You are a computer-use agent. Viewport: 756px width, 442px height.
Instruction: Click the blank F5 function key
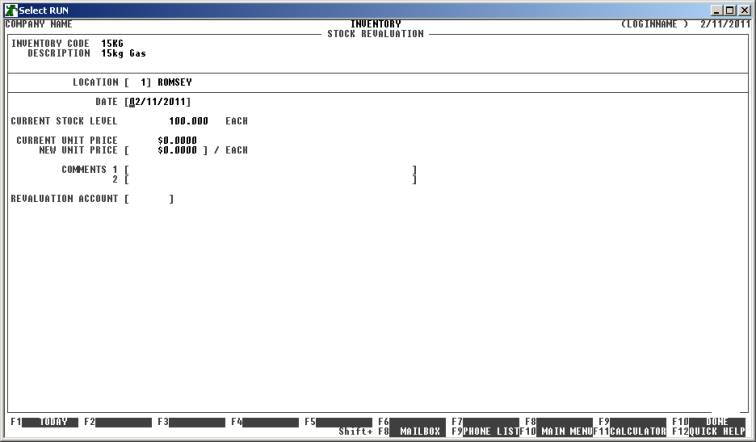coord(344,422)
